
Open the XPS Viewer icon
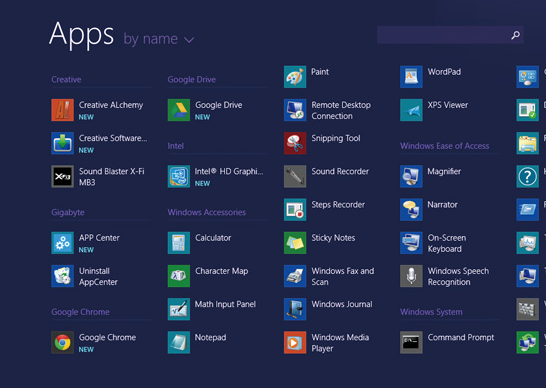pyautogui.click(x=411, y=110)
